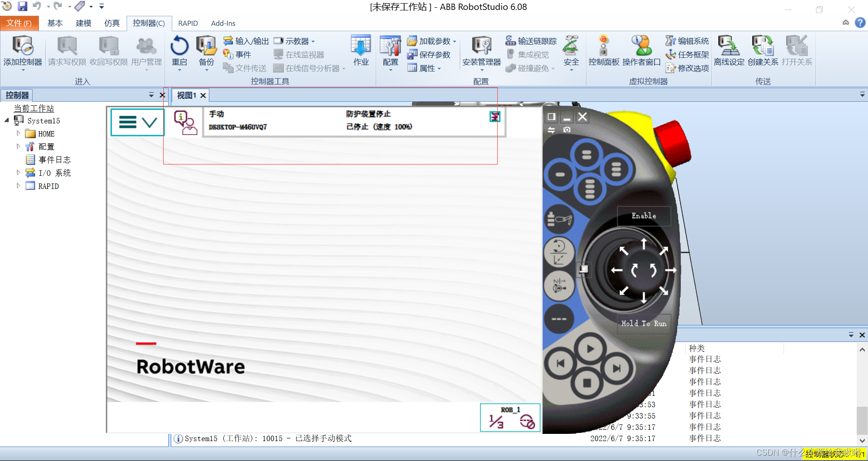The width and height of the screenshot is (868, 461).
Task: Click the step Forward button
Action: click(617, 368)
